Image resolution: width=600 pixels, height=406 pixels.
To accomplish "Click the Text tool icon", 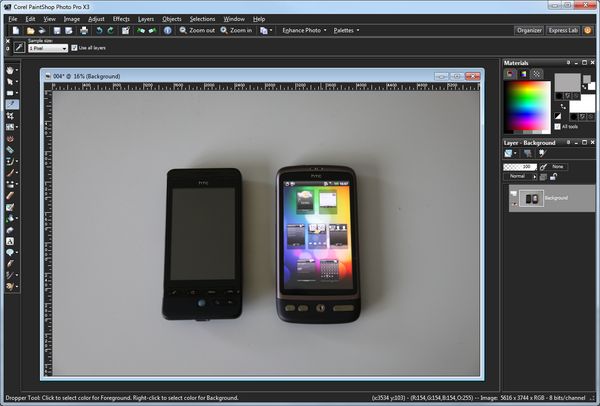I will click(x=11, y=241).
